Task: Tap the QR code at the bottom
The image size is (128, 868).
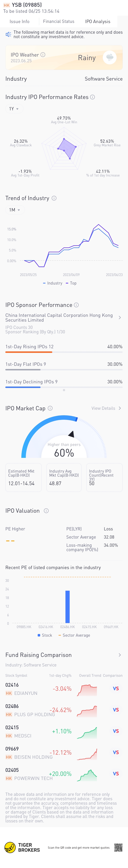Action: tap(118, 847)
